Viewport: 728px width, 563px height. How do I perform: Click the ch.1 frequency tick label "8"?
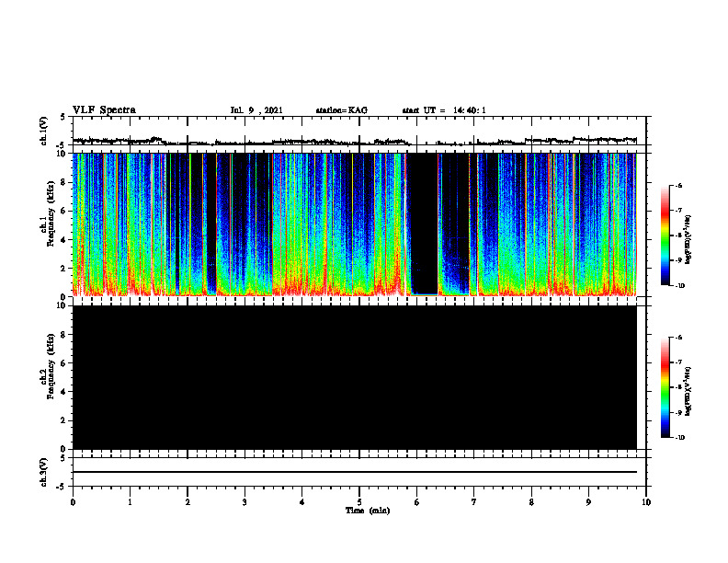64,182
